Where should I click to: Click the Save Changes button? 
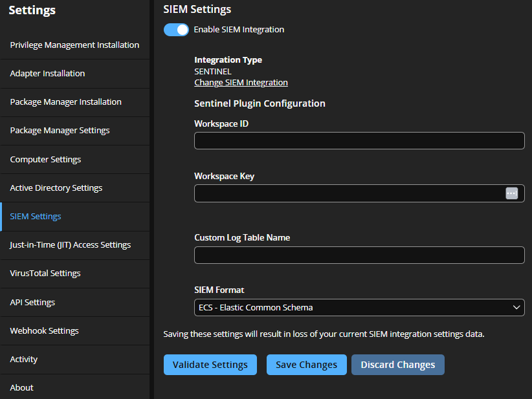[x=306, y=364]
